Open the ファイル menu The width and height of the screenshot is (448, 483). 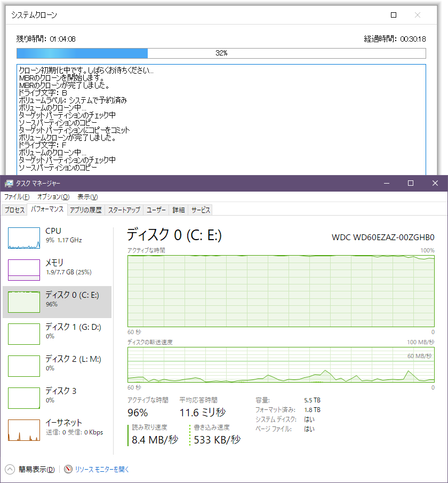[x=15, y=196]
